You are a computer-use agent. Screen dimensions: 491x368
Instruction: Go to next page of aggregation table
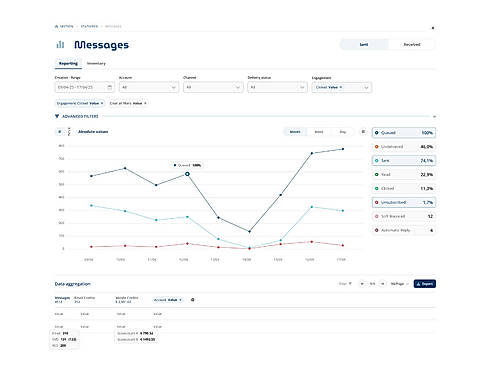point(383,284)
